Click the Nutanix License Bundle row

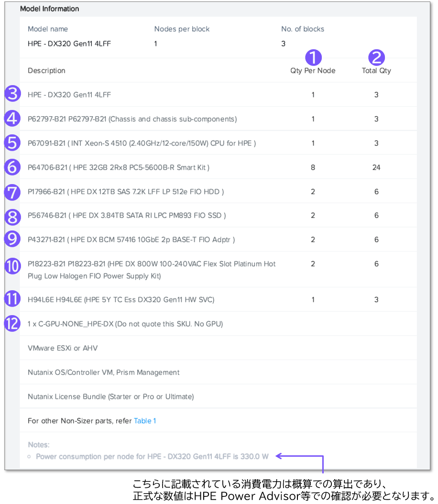[x=218, y=396]
